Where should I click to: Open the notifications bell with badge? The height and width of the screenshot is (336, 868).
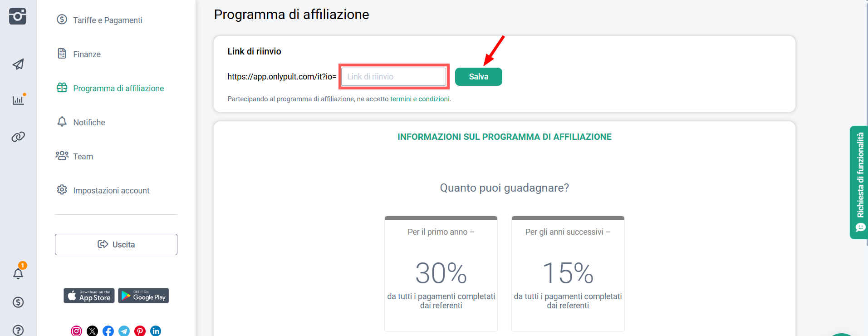click(18, 273)
